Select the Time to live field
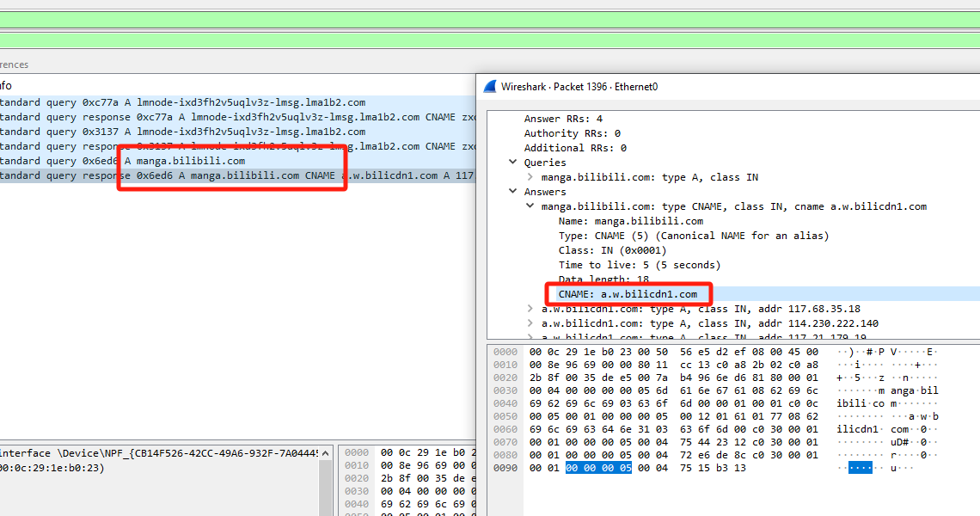This screenshot has height=516, width=980. point(639,265)
